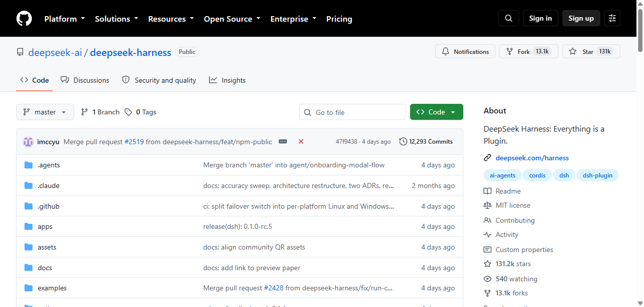Image resolution: width=644 pixels, height=307 pixels.
Task: Click the MIT license scale icon
Action: (x=487, y=205)
